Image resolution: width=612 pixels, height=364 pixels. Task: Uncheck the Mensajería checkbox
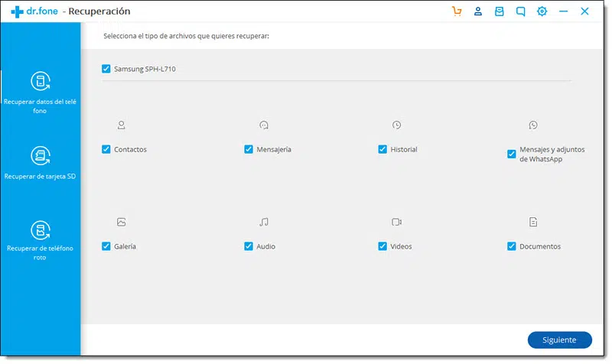[248, 149]
